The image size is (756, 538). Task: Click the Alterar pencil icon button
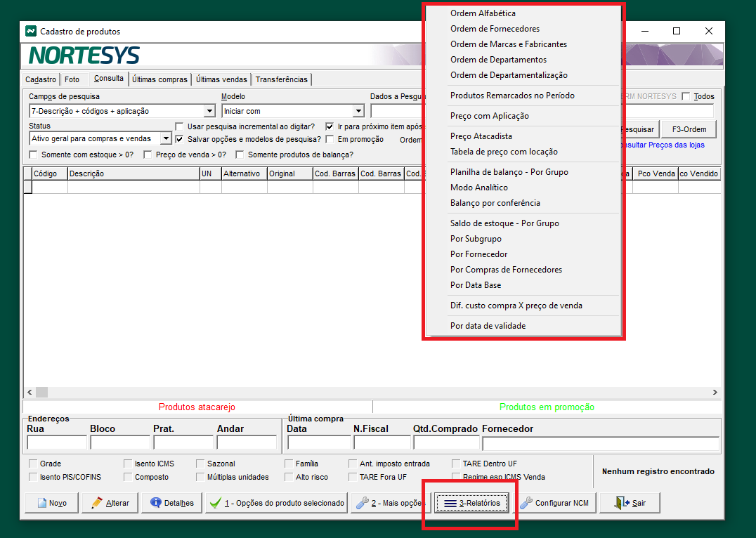click(x=110, y=503)
